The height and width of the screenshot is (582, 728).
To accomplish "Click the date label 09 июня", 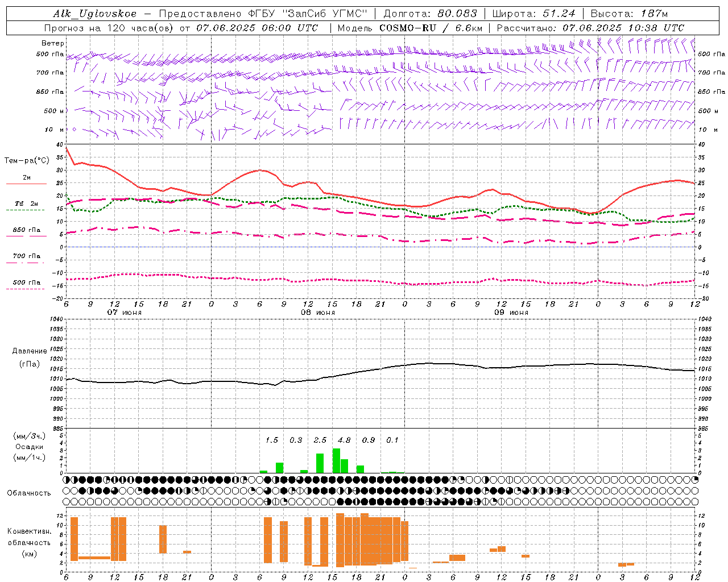I will pyautogui.click(x=511, y=312).
